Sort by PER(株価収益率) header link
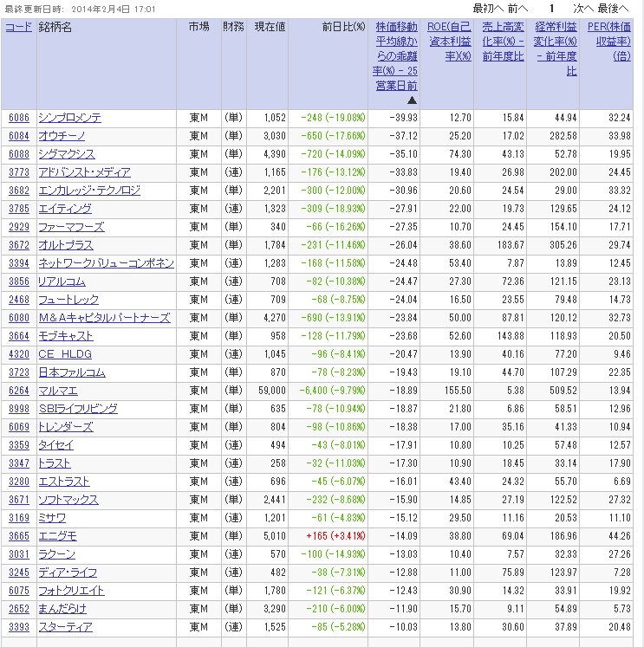Screen dimensions: 644x647 (609, 42)
